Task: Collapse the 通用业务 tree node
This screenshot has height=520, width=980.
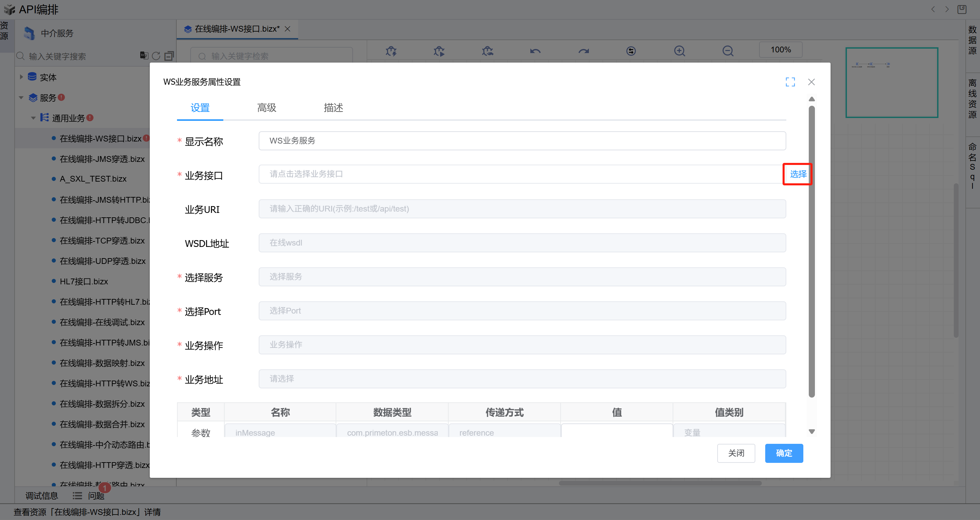Action: pyautogui.click(x=33, y=118)
